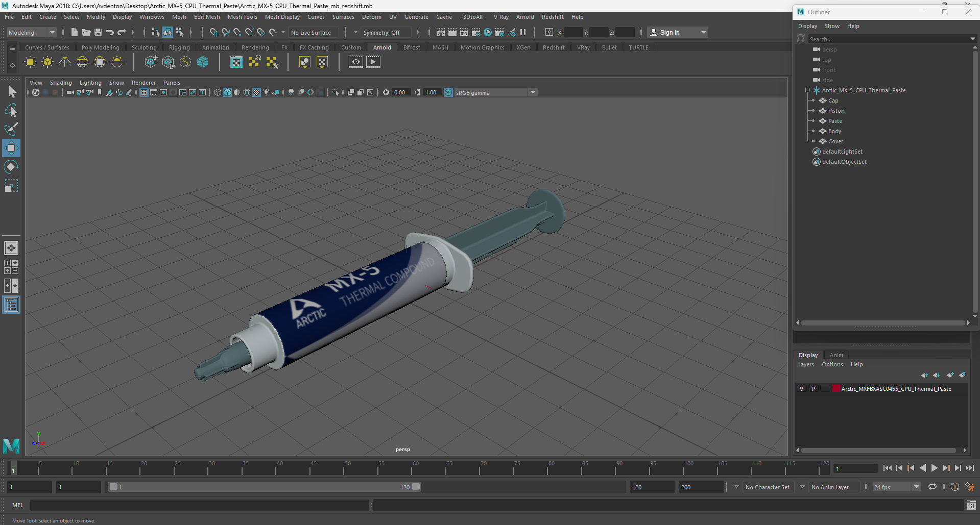The width and height of the screenshot is (980, 525).
Task: Activate the Scale tool
Action: tap(11, 186)
